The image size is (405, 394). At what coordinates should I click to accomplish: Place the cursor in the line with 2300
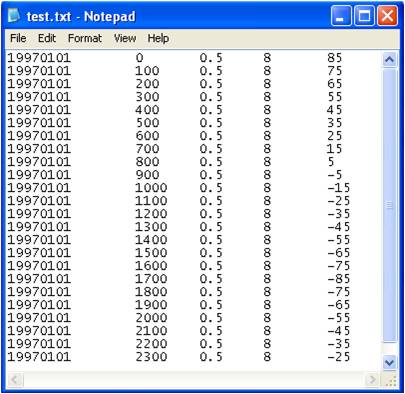[179, 357]
